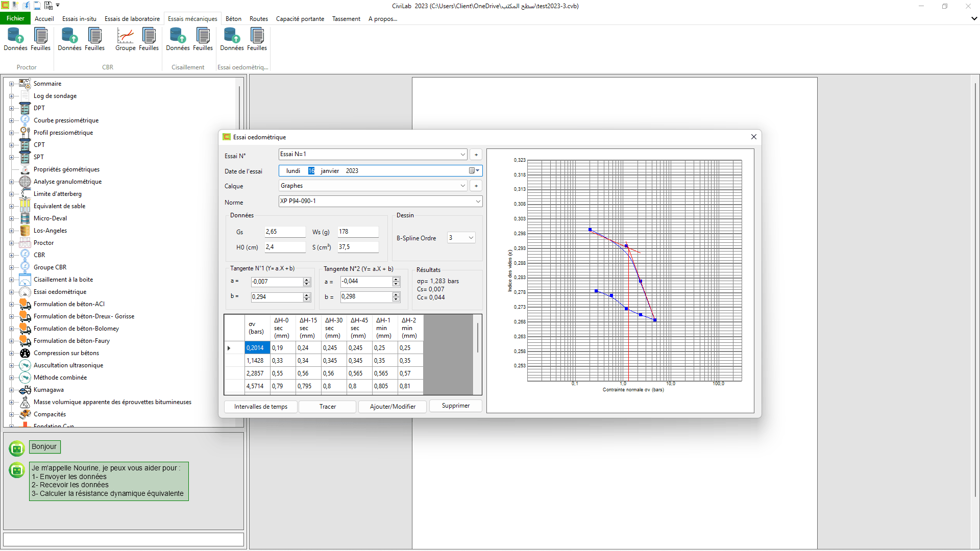The height and width of the screenshot is (551, 980).
Task: Open the Fichier menu
Action: click(x=15, y=18)
